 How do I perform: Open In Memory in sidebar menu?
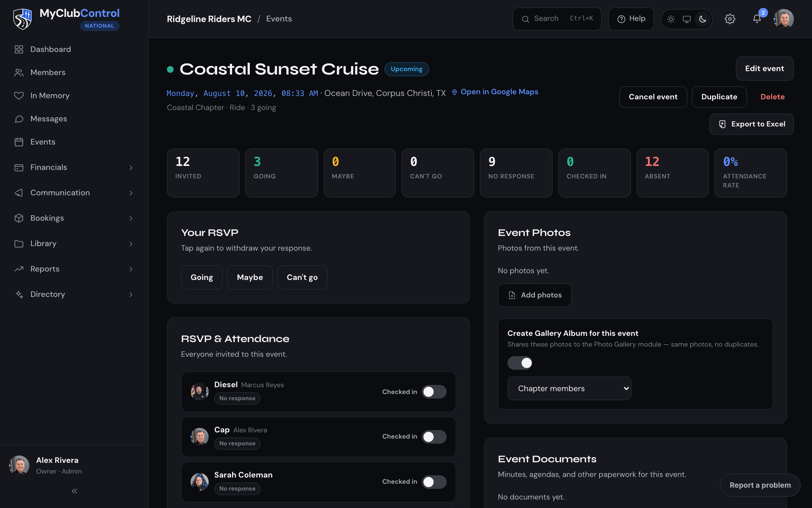point(74,96)
